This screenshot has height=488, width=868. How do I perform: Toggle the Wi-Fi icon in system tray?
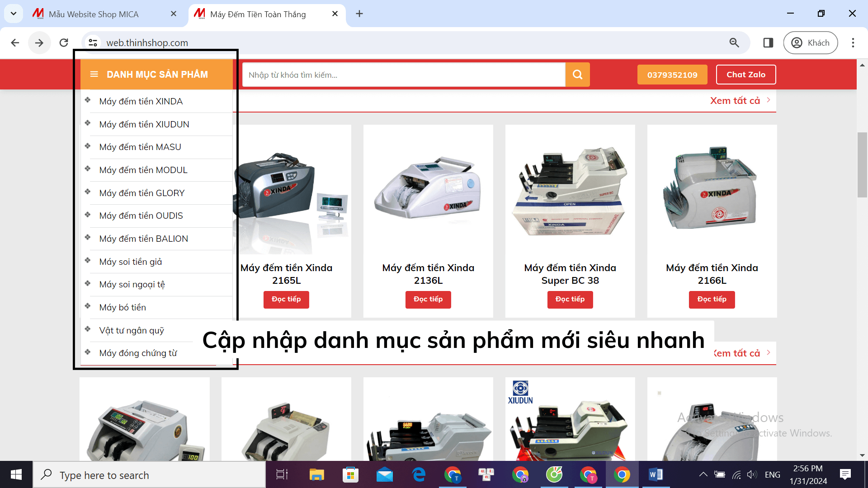pyautogui.click(x=736, y=474)
